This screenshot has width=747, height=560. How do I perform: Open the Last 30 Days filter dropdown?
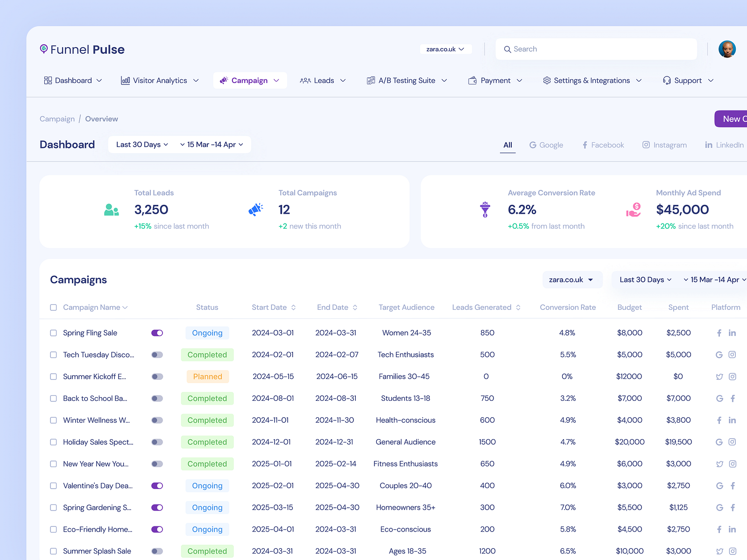[x=141, y=144]
